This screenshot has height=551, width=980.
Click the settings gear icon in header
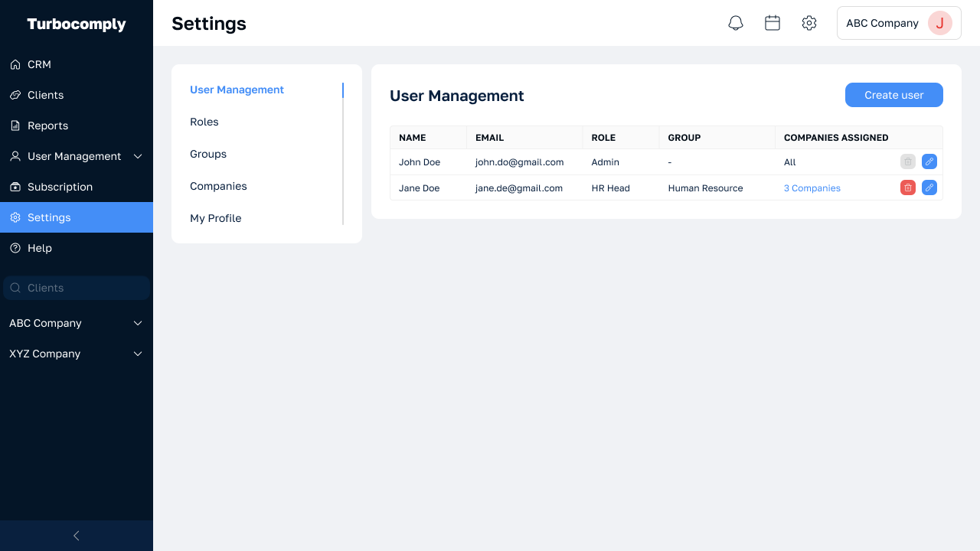coord(809,23)
